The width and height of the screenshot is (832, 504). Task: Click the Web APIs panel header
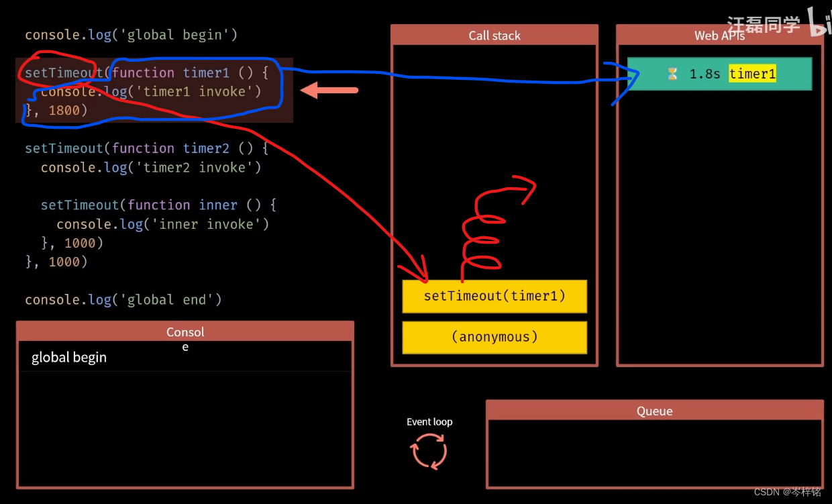pos(719,36)
